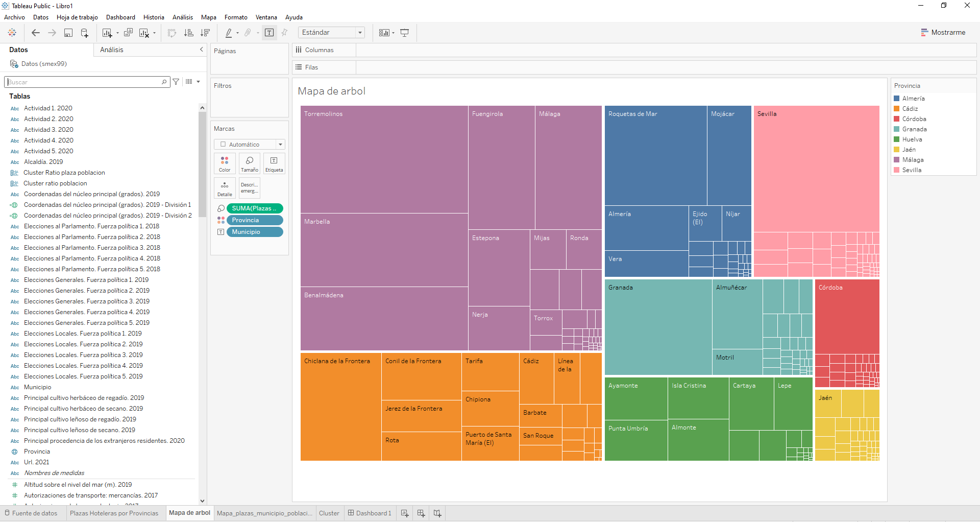Toggle show mark labels in the toolbar
980x522 pixels.
click(x=269, y=32)
